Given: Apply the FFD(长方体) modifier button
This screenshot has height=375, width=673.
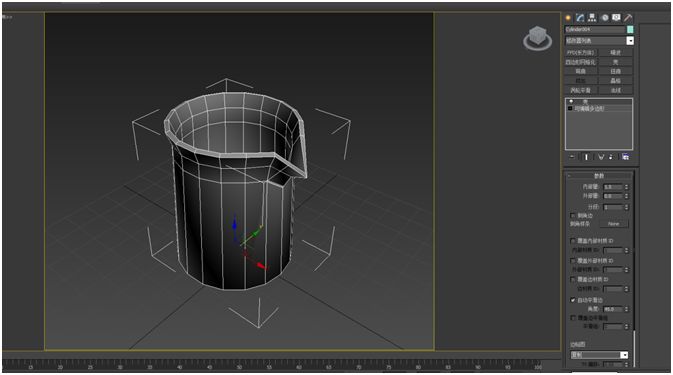Looking at the screenshot, I should (x=581, y=52).
